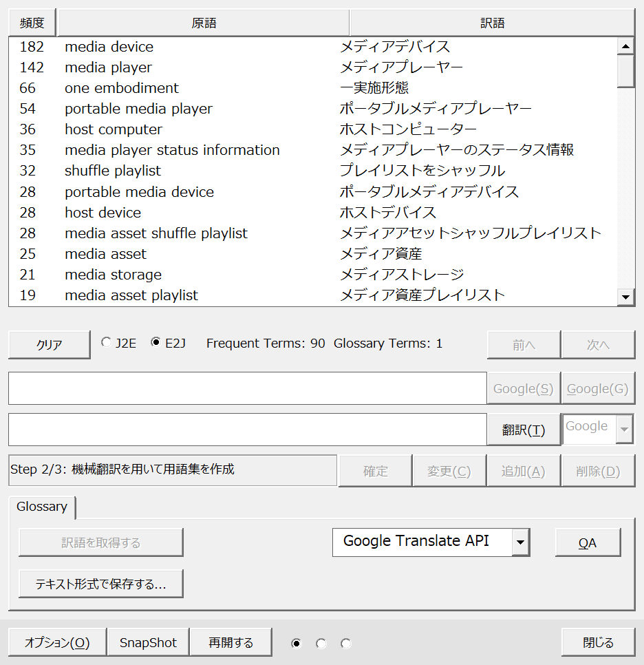Image resolution: width=644 pixels, height=665 pixels.
Task: Open the QA button
Action: (x=588, y=542)
